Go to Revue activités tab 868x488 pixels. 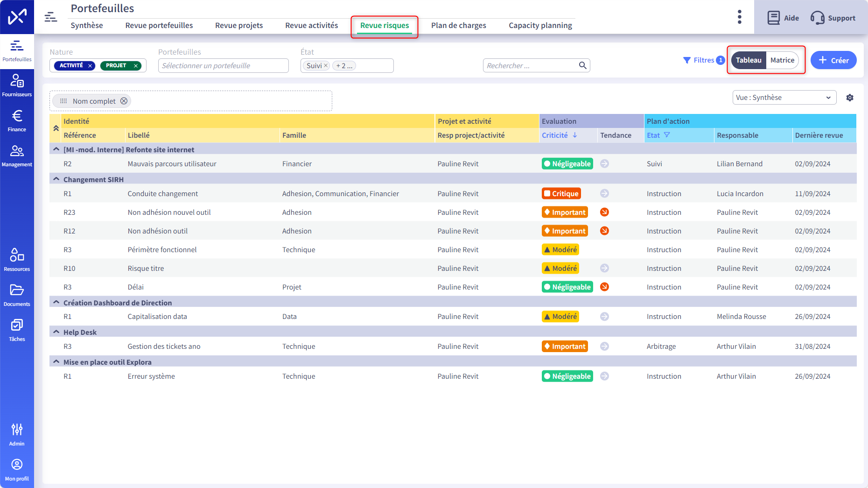[x=312, y=25]
